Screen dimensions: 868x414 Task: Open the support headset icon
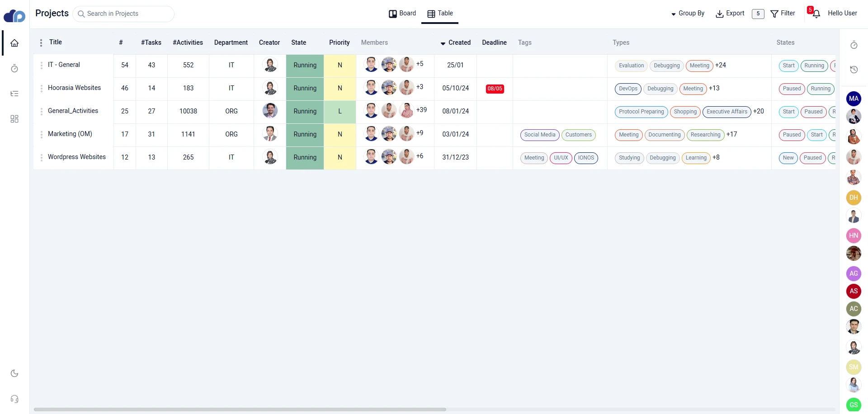[14, 399]
